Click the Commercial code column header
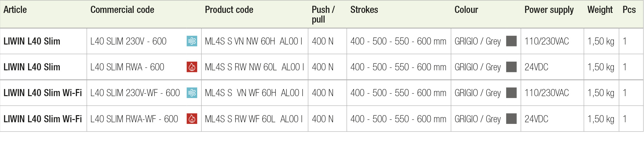Viewport: 644px width, 160px height. click(122, 10)
